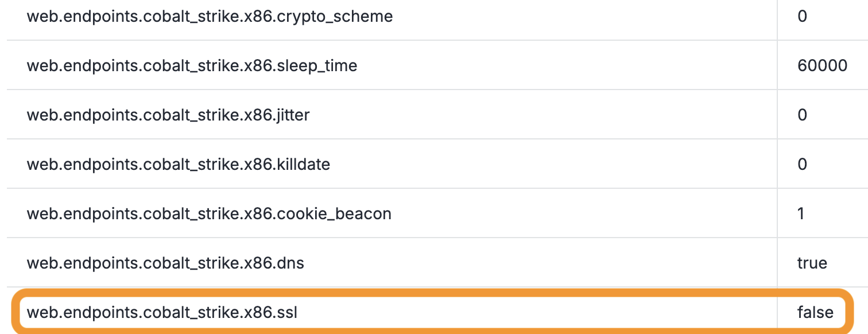Select the dns value true
The height and width of the screenshot is (334, 868).
point(812,263)
